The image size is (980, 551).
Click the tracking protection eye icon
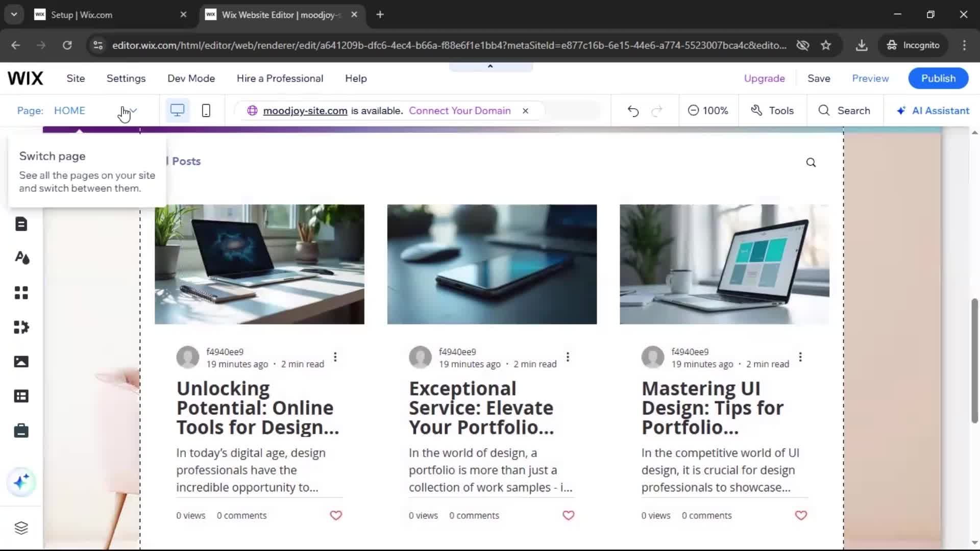click(x=803, y=45)
